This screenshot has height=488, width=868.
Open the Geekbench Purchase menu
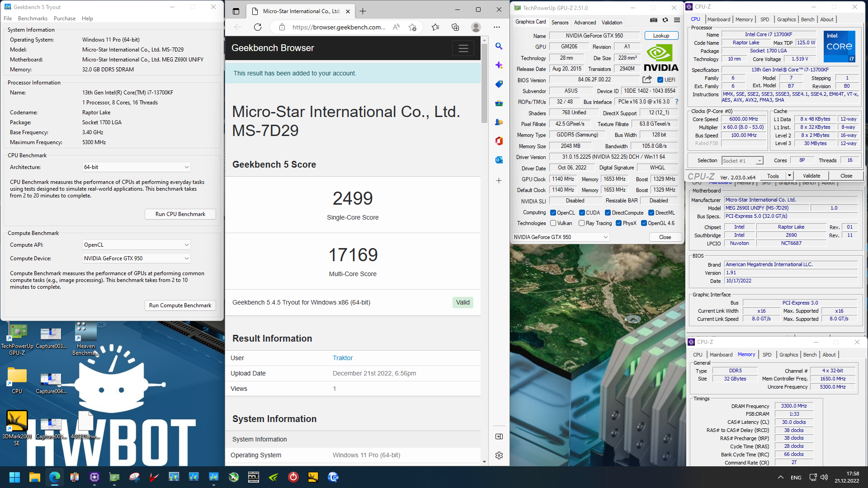[x=65, y=19]
